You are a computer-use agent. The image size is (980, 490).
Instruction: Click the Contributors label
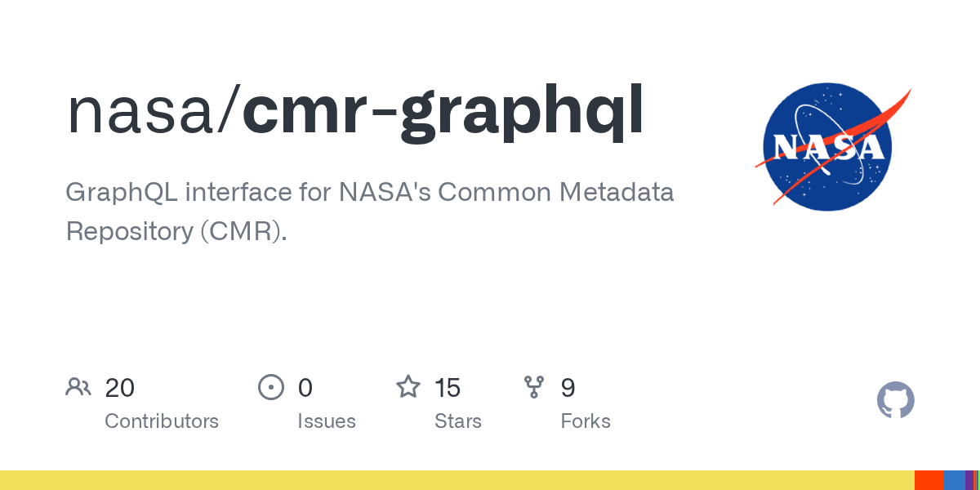(162, 421)
